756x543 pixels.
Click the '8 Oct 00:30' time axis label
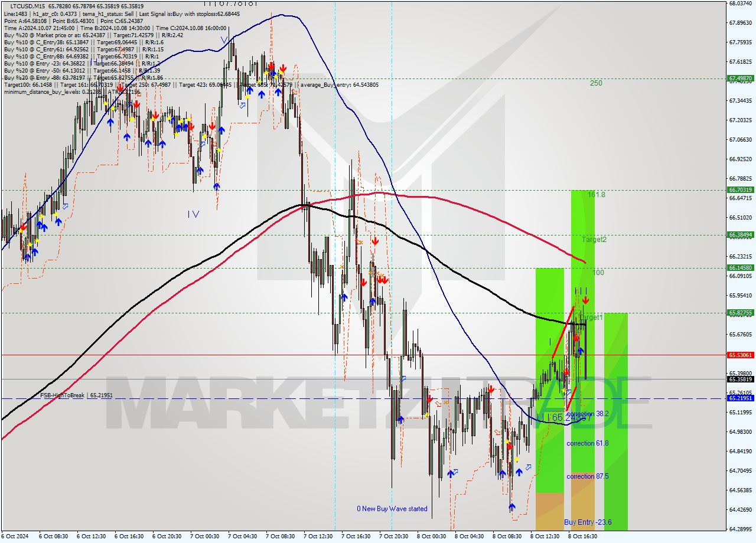[x=433, y=537]
